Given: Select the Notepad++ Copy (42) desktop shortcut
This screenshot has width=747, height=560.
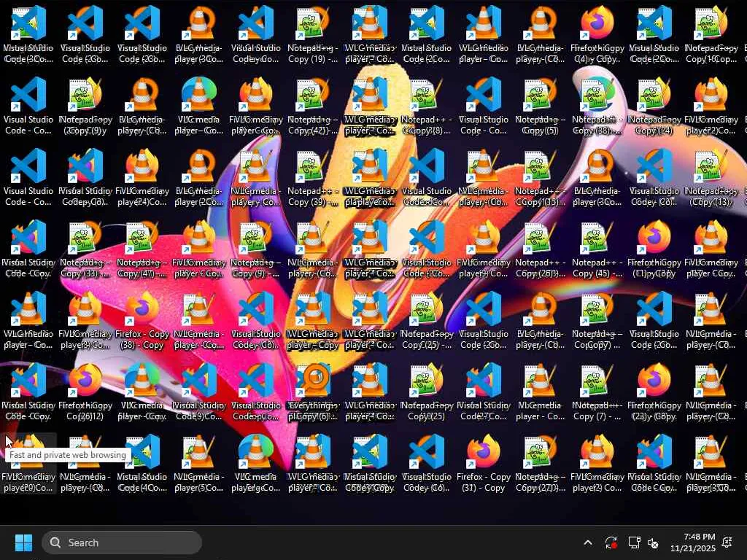Looking at the screenshot, I should (x=312, y=107).
